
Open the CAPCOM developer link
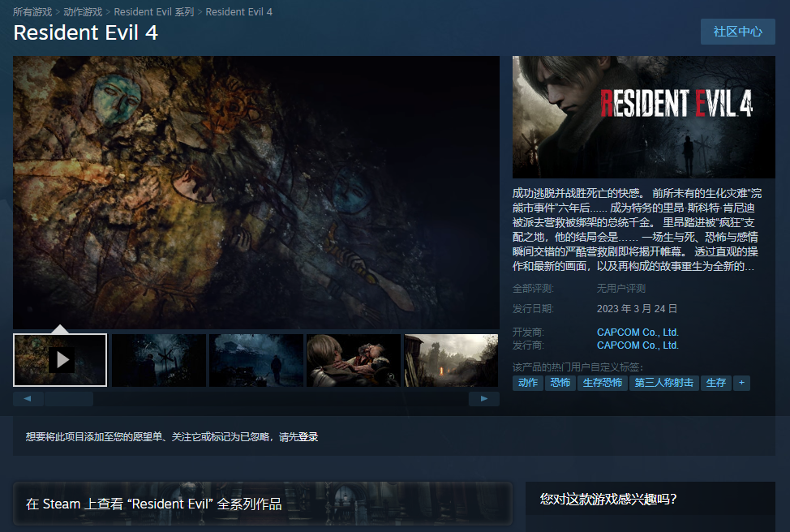click(638, 332)
